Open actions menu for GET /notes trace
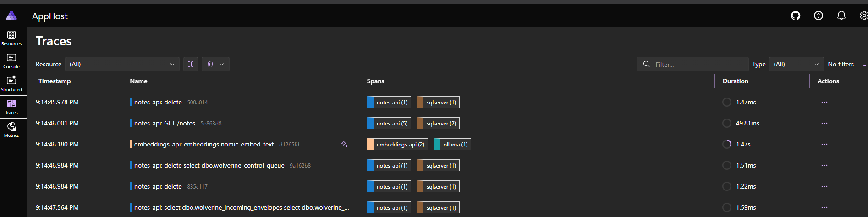The height and width of the screenshot is (217, 868). tap(824, 123)
